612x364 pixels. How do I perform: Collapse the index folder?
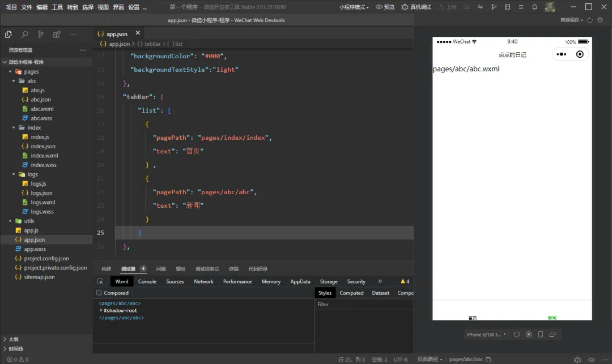click(14, 128)
